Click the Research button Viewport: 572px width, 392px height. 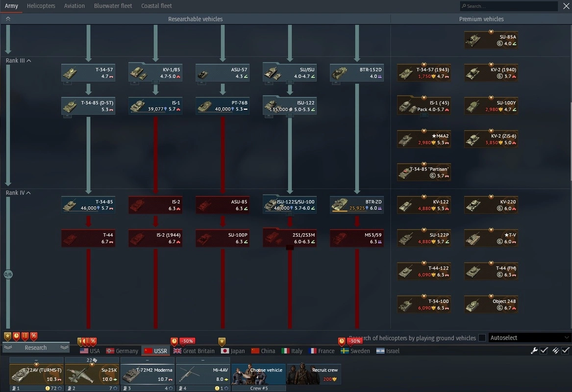coord(36,347)
